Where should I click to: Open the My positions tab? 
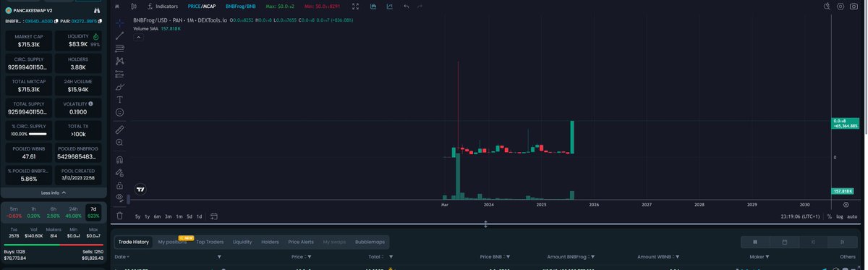tap(171, 242)
